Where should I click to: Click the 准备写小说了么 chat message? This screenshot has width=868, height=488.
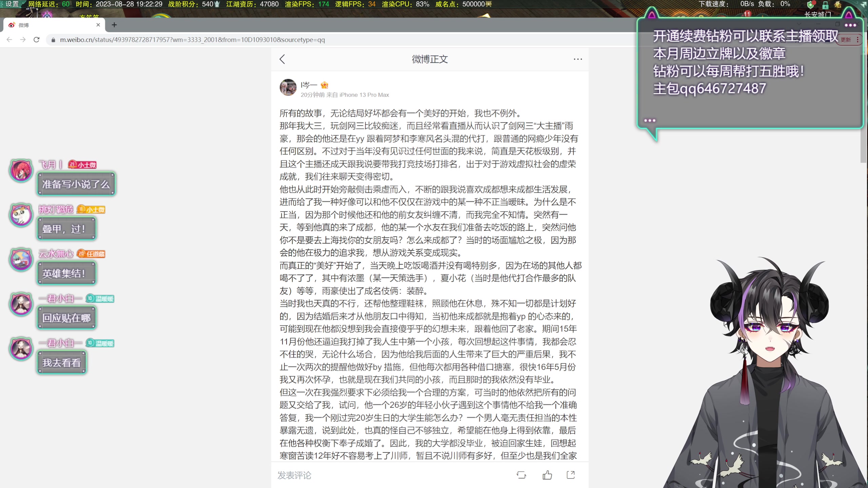(76, 184)
